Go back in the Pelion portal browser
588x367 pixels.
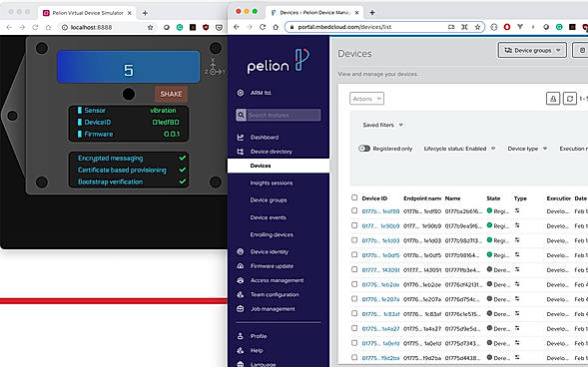point(237,27)
